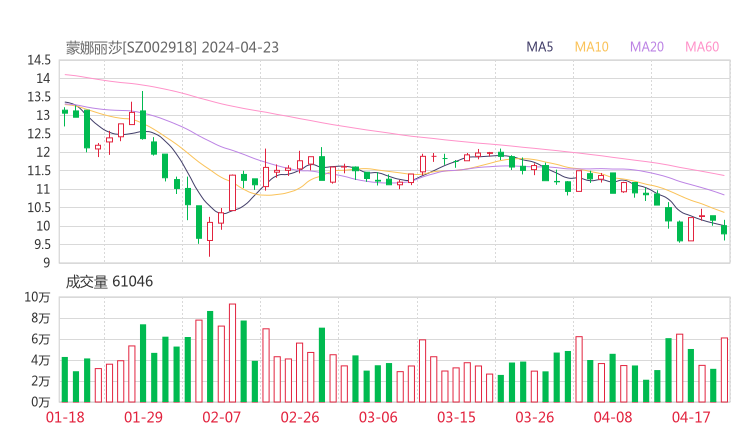740x440 pixels.
Task: Click the stock title 蒙娜丽莎[SZ002918] 2024-04-23
Action: [x=172, y=48]
